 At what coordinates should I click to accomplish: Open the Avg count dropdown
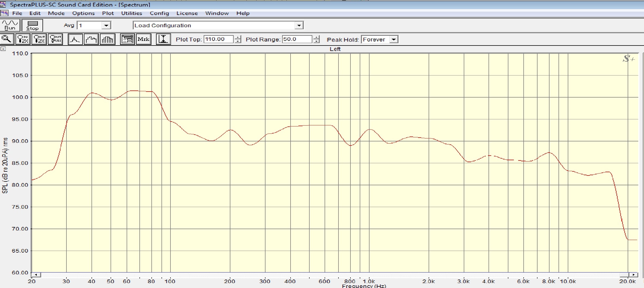[x=106, y=25]
